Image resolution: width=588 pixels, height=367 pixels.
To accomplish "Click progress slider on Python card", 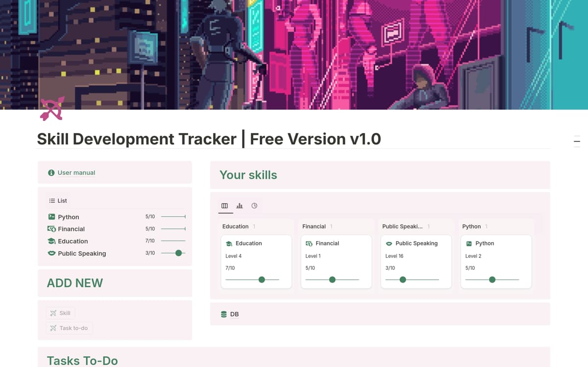I will coord(492,280).
